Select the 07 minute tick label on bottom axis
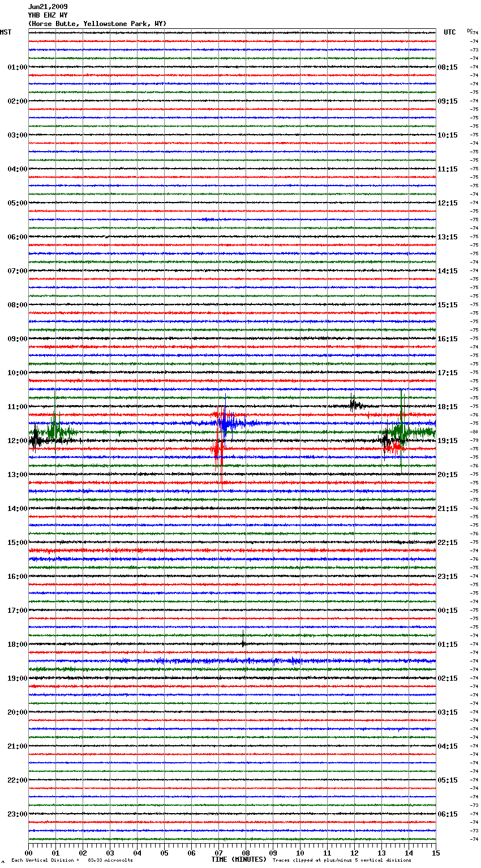Viewport: 481px width, 868px height. [x=218, y=853]
